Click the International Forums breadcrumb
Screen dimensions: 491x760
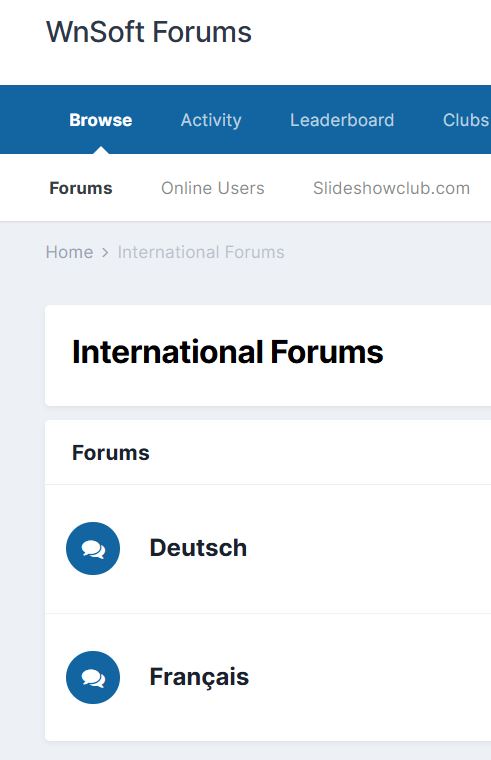click(x=201, y=252)
